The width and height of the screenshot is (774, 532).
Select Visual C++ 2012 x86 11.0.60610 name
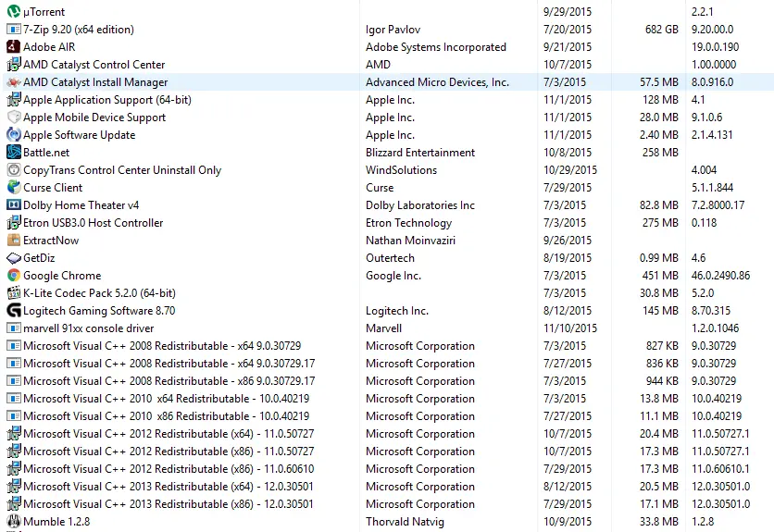pyautogui.click(x=169, y=469)
